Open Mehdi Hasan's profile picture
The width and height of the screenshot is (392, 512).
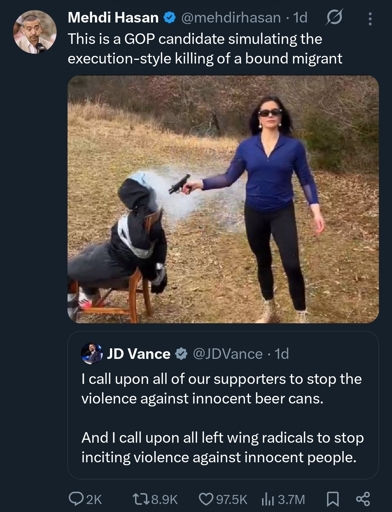click(35, 32)
